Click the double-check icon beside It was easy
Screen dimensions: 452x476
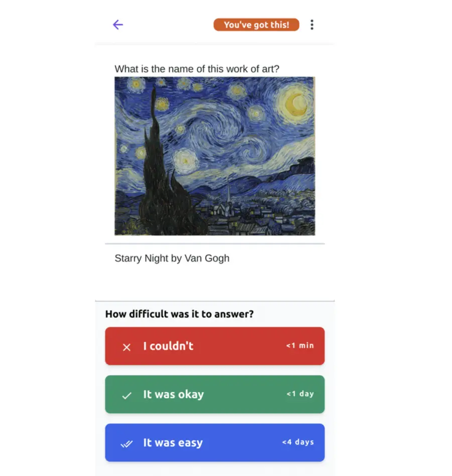point(127,443)
